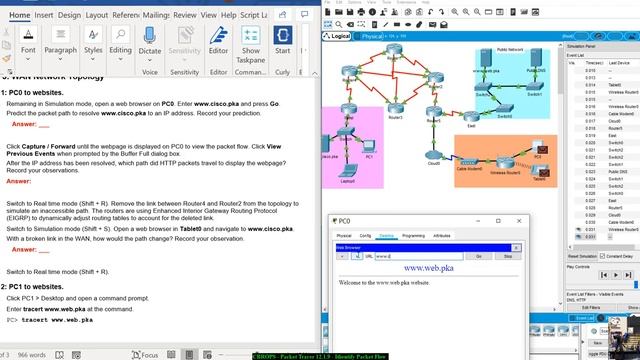Select the Draw Rectangle tool
The height and width of the screenshot is (360, 640).
click(x=396, y=25)
